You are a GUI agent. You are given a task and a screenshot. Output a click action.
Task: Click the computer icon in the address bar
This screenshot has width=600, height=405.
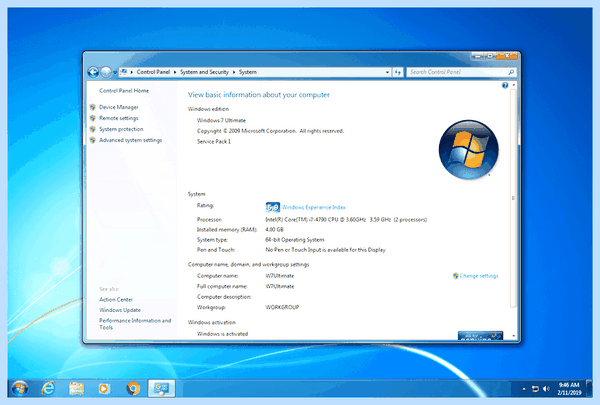click(x=124, y=72)
